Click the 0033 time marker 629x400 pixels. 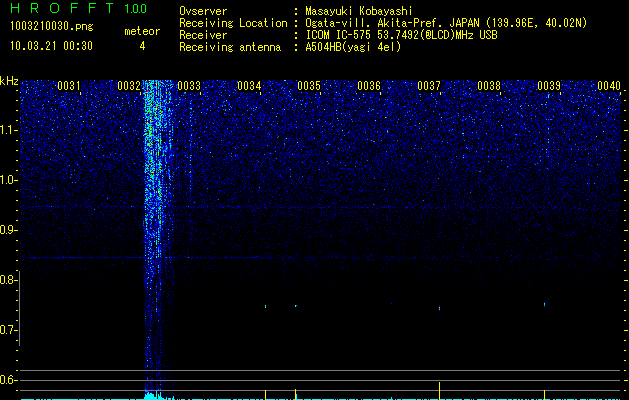click(x=189, y=85)
